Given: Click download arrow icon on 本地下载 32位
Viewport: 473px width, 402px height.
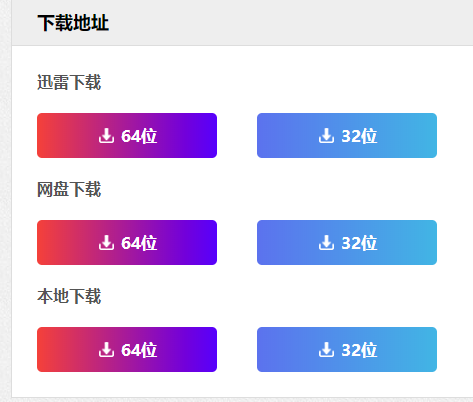Looking at the screenshot, I should pyautogui.click(x=326, y=350).
